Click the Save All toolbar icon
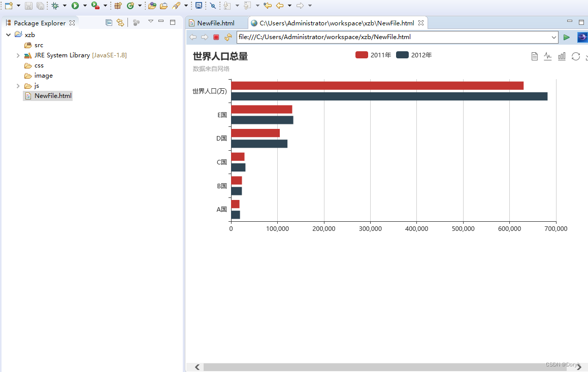Screen dimensions: 588x372 (40, 6)
